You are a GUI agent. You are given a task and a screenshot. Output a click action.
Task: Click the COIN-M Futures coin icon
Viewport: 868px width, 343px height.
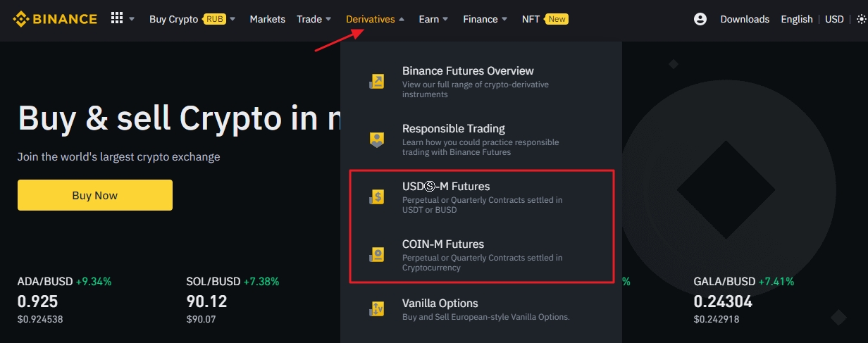click(377, 255)
